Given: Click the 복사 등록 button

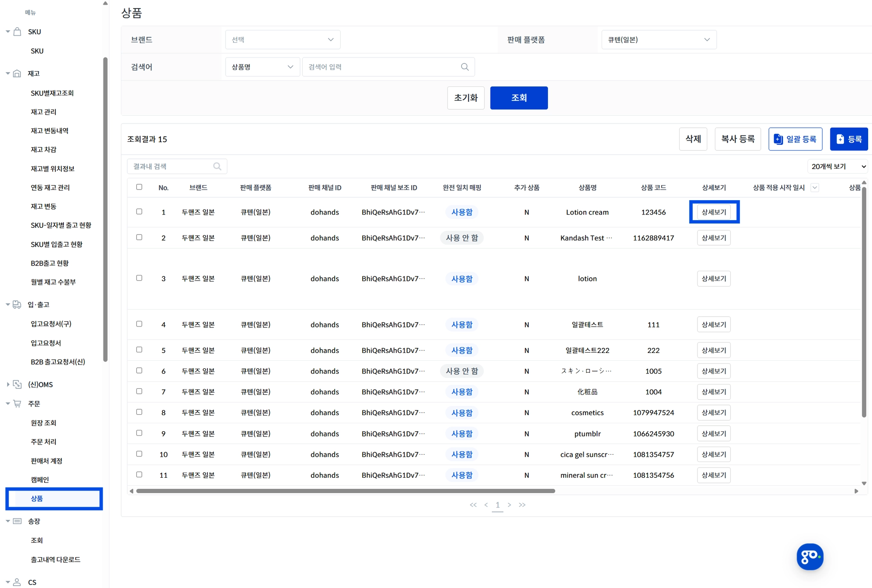Looking at the screenshot, I should point(737,139).
